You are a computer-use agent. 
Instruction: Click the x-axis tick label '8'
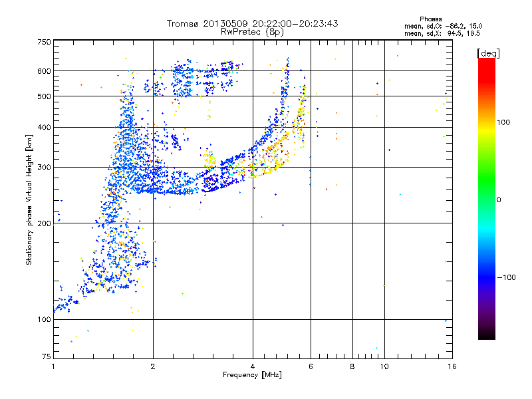(352, 366)
